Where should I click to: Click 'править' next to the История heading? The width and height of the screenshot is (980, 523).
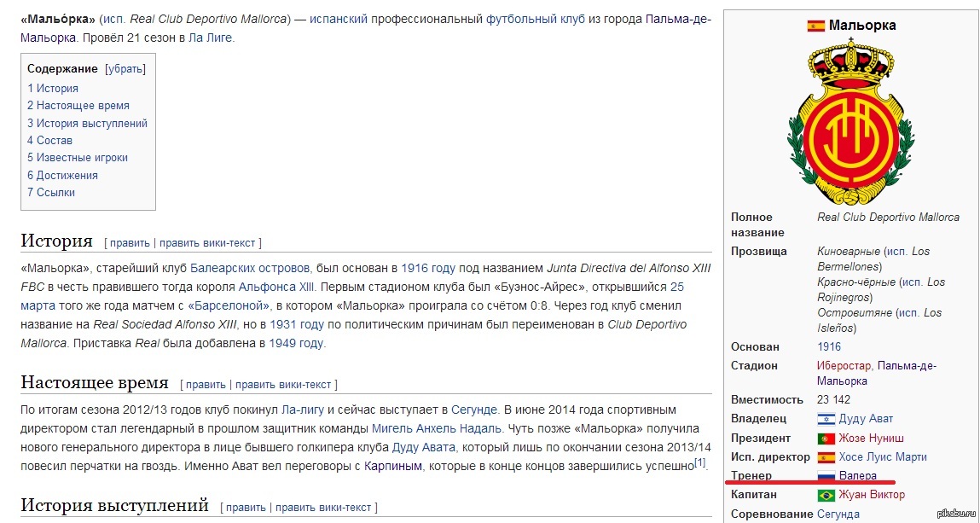(x=129, y=243)
